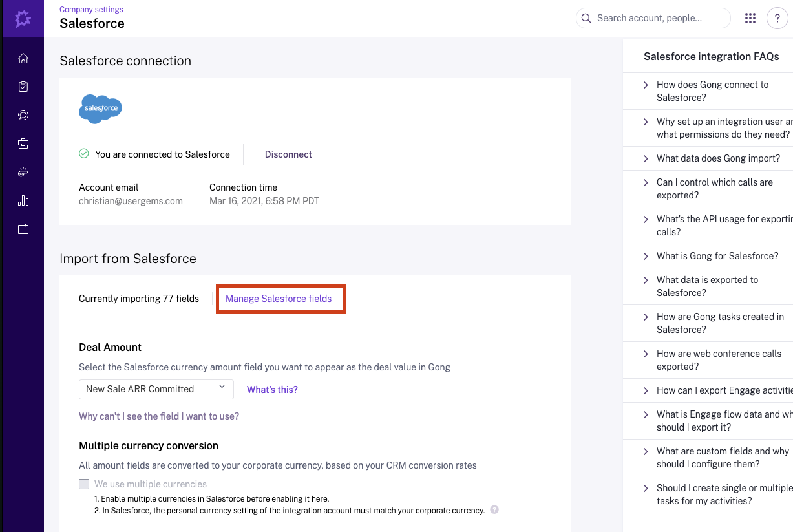Viewport: 793px width, 532px height.
Task: Click the 'Mar 16, 2021, 6:58 PM PDT' text
Action: click(x=264, y=201)
